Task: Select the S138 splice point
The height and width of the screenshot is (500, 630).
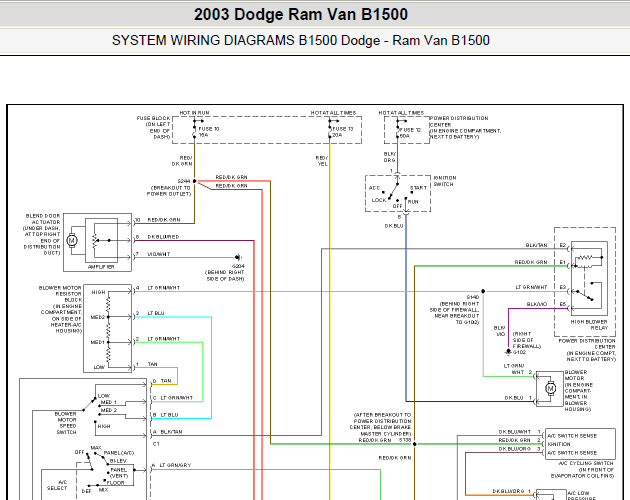Action: coord(415,444)
